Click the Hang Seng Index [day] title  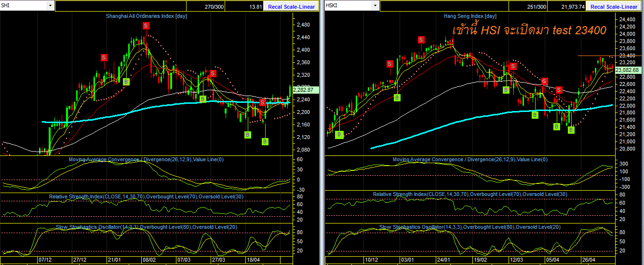470,16
